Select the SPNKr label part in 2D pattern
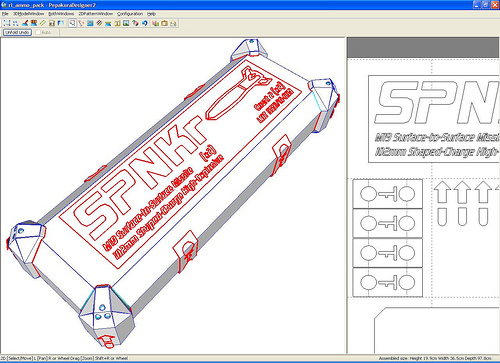The height and width of the screenshot is (363, 500). coord(433,119)
